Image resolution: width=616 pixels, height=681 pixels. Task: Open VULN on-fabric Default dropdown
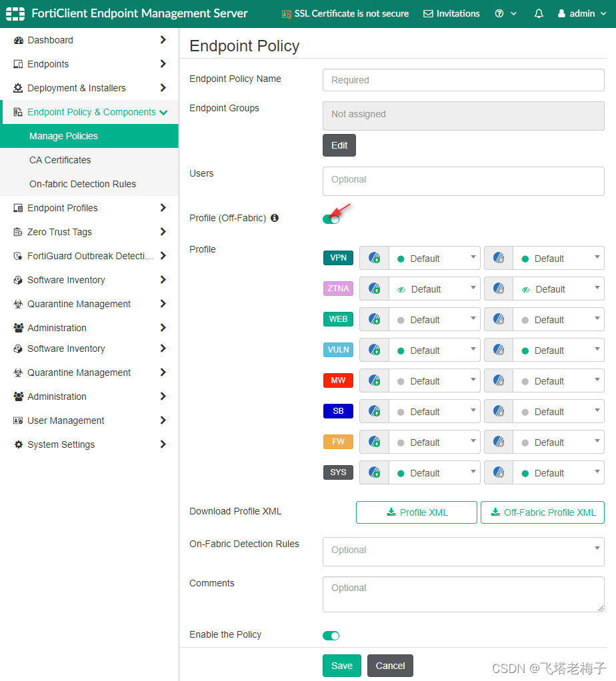click(x=435, y=350)
